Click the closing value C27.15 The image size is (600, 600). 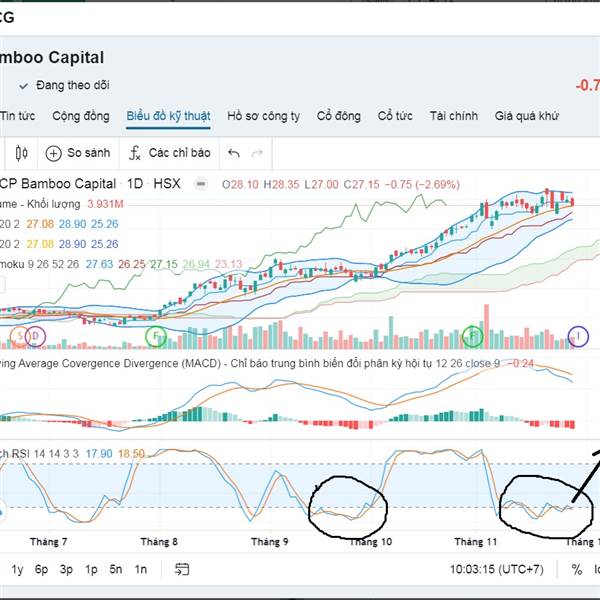[x=362, y=184]
